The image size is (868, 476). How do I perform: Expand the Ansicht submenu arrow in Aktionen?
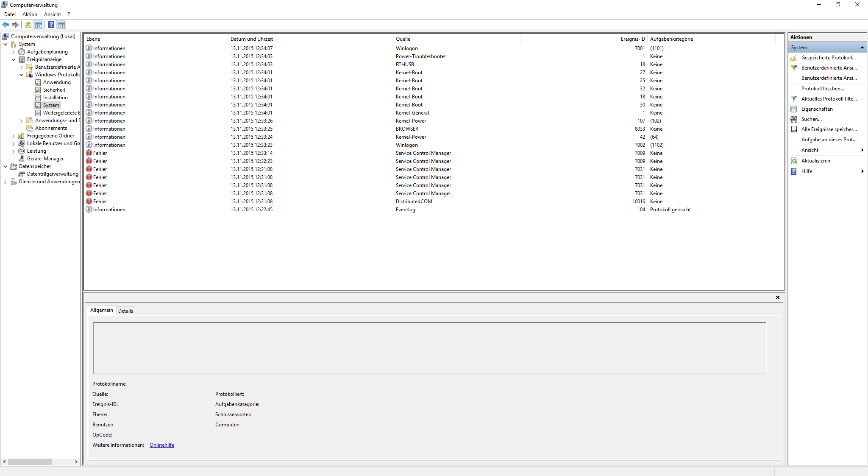click(x=862, y=150)
